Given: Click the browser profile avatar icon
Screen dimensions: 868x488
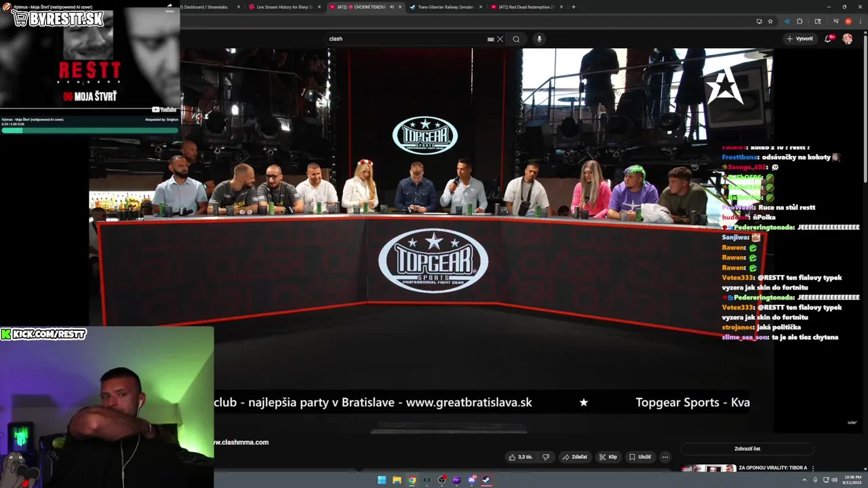Looking at the screenshot, I should pyautogui.click(x=848, y=21).
